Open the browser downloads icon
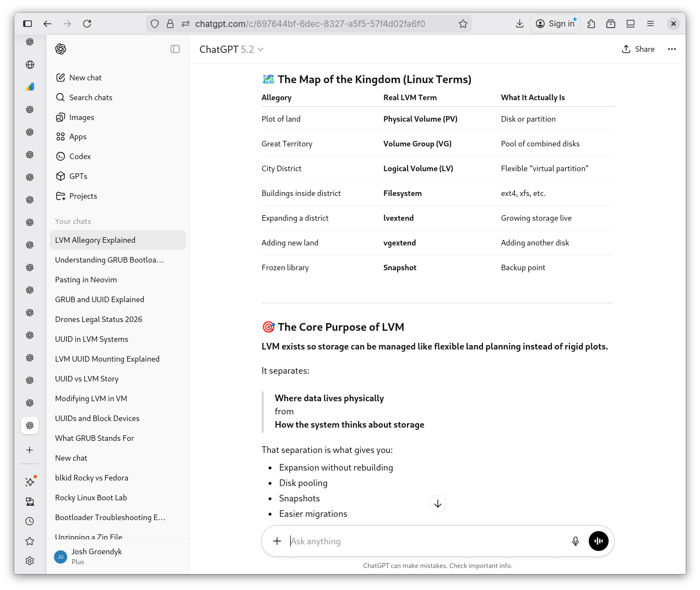 pyautogui.click(x=519, y=24)
